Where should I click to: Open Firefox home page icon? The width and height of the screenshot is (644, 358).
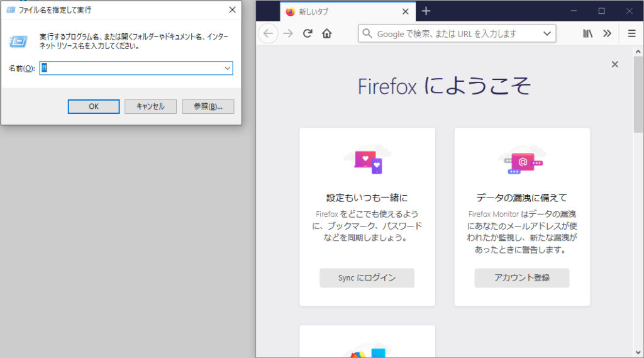click(x=327, y=33)
